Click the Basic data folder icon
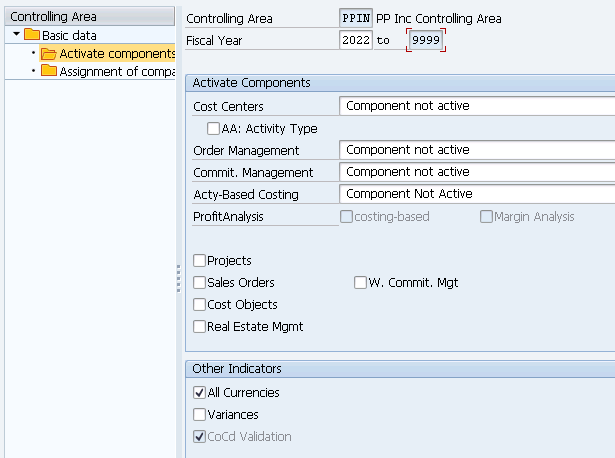The image size is (615, 458). coord(32,35)
